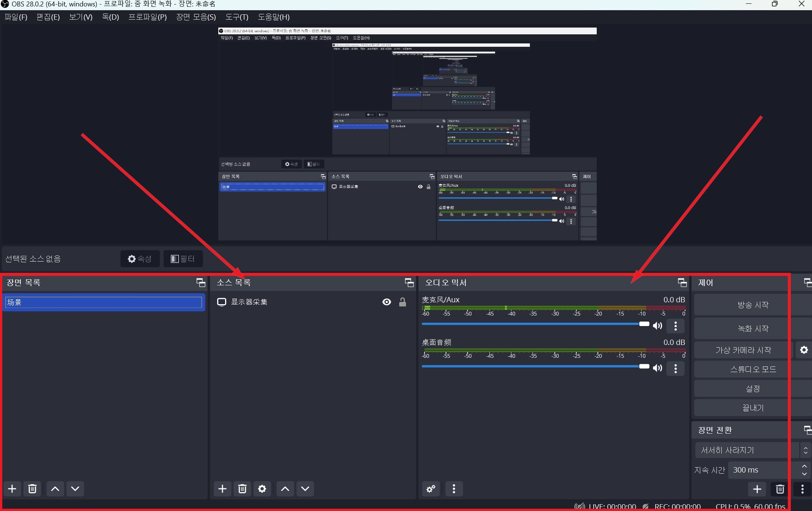Add a new source with the plus icon
The height and width of the screenshot is (511, 812).
click(222, 489)
